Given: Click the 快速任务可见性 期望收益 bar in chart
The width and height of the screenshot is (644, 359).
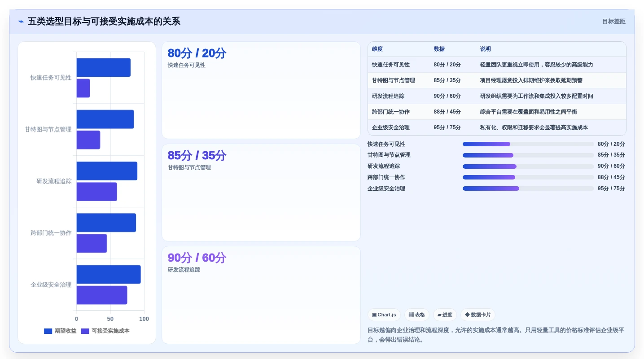Looking at the screenshot, I should (x=104, y=67).
